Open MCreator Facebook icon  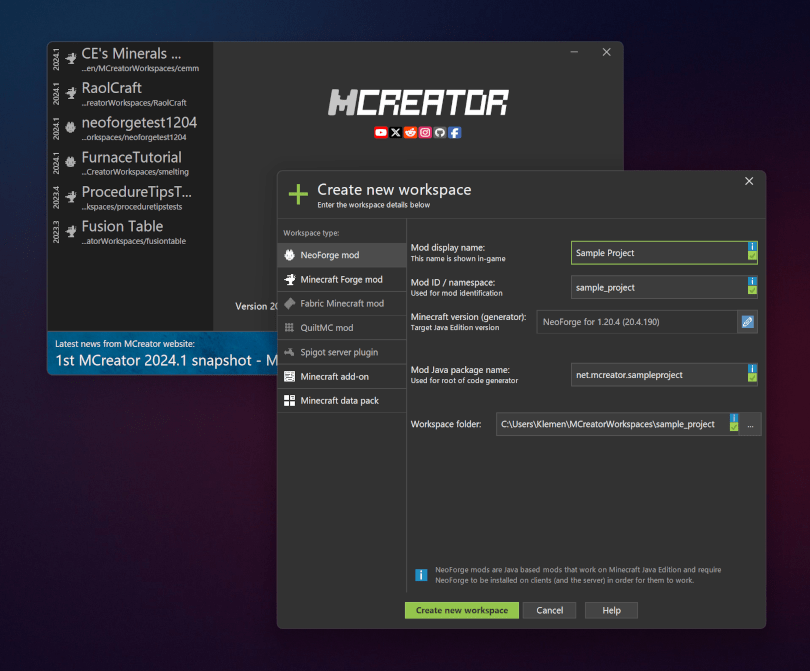pyautogui.click(x=455, y=133)
